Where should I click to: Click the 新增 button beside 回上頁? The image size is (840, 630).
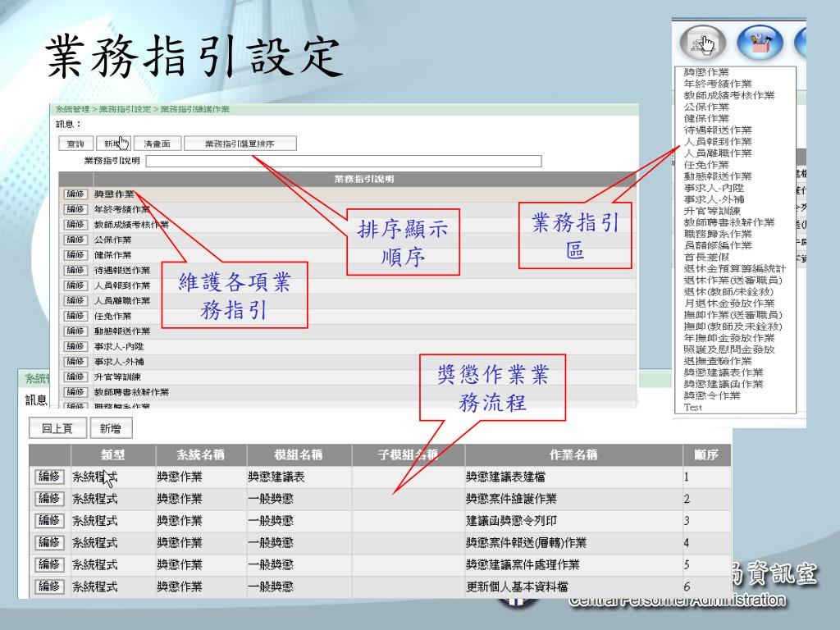click(111, 428)
